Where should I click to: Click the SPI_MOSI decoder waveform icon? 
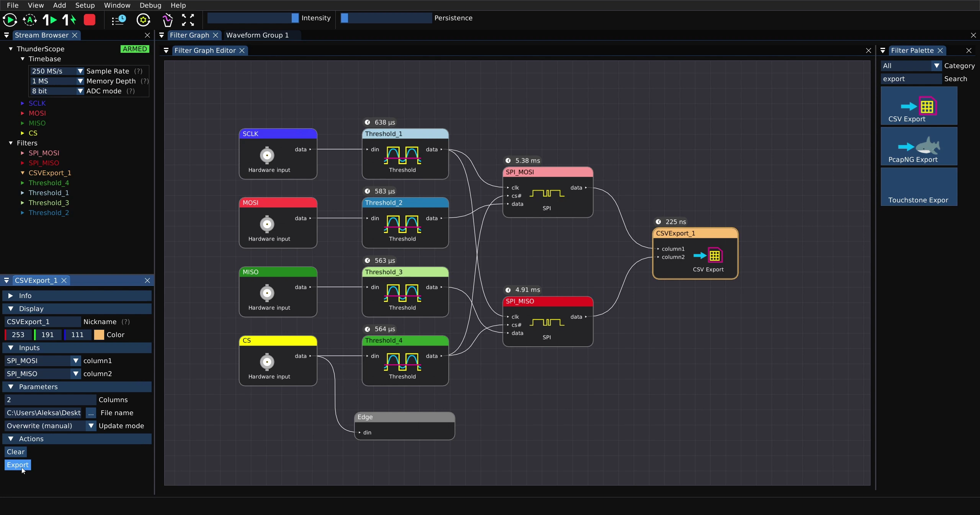click(x=547, y=193)
